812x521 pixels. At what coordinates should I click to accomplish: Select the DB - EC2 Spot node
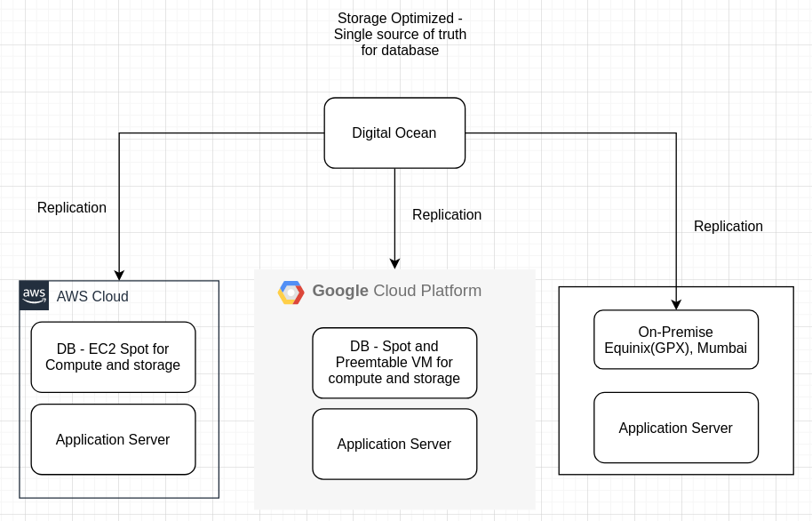[113, 357]
